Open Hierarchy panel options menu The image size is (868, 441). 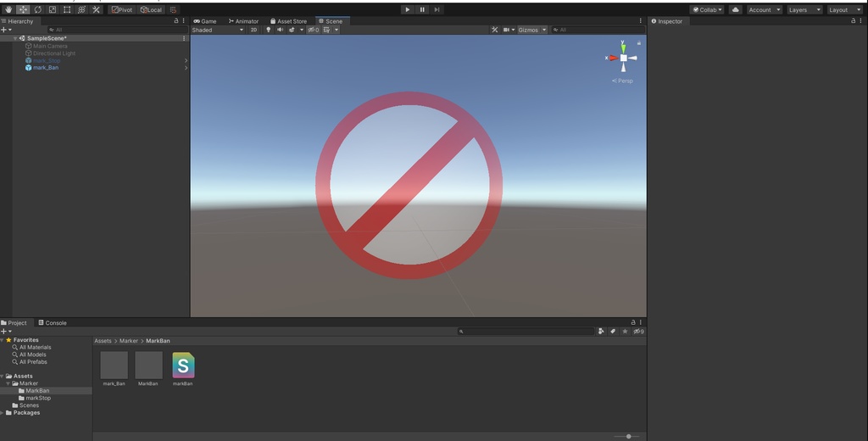point(184,21)
